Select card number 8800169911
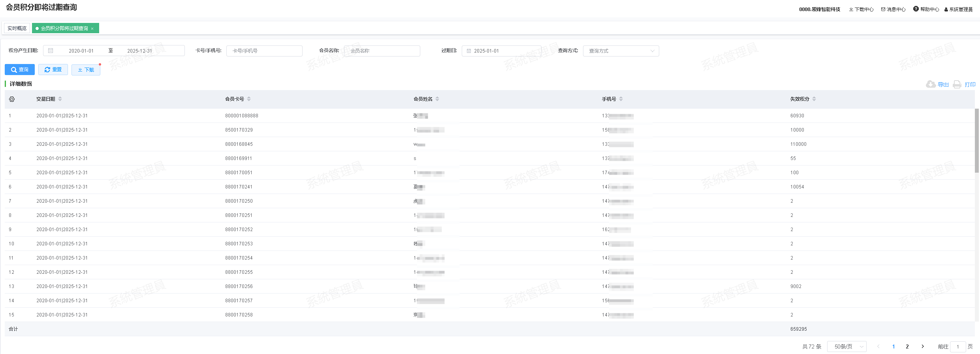Viewport: 980px width, 354px height. 239,158
